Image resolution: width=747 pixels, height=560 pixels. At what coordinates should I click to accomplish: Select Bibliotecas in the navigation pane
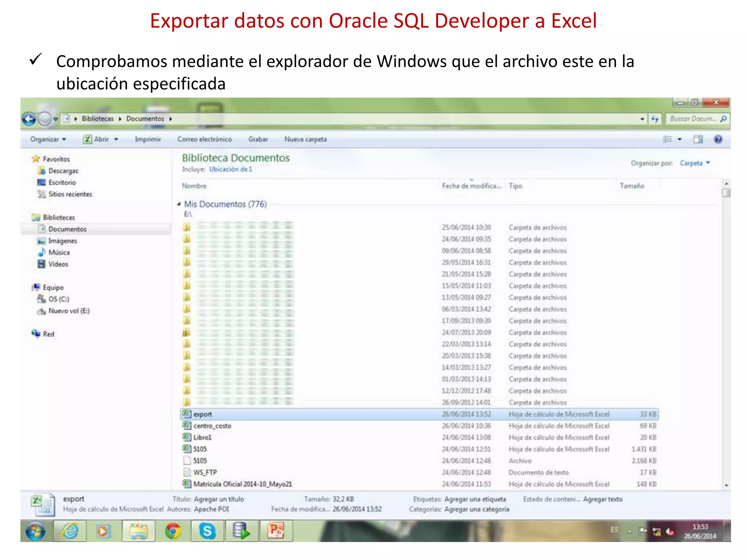[x=59, y=217]
